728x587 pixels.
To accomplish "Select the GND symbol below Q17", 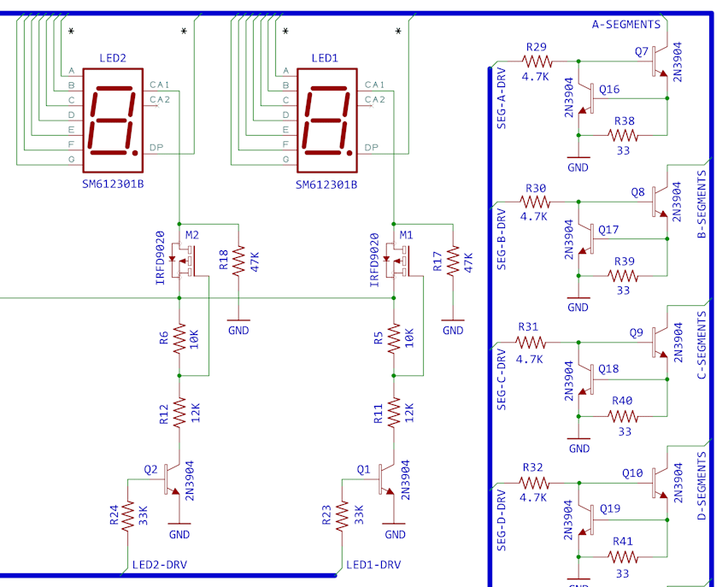I will [578, 303].
